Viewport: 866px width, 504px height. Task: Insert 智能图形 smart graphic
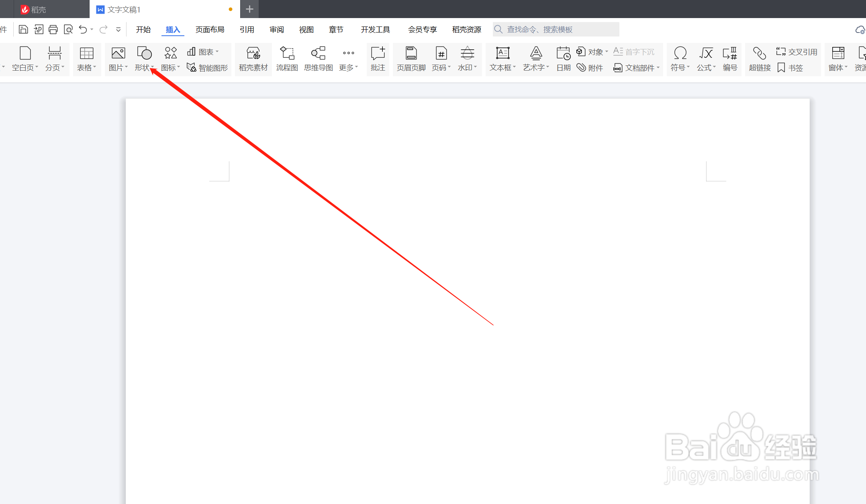click(x=208, y=68)
